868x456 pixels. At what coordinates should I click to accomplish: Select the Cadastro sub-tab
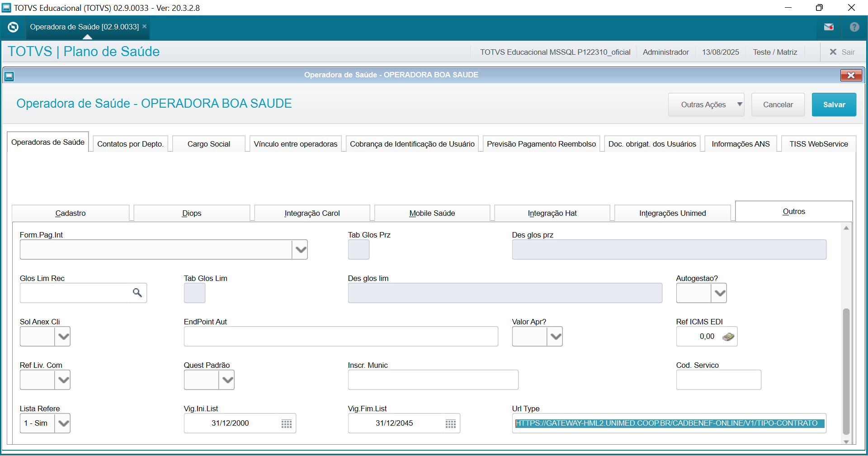pyautogui.click(x=71, y=213)
